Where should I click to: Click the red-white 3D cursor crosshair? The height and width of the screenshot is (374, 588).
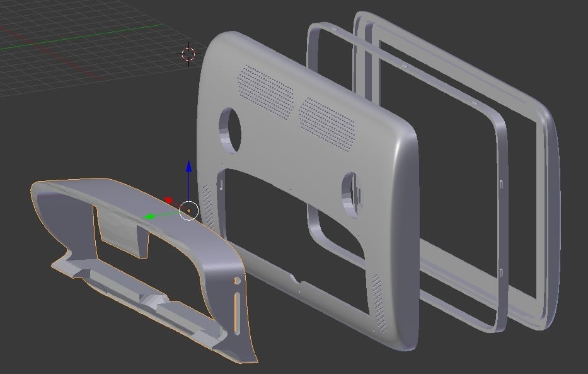(x=188, y=54)
